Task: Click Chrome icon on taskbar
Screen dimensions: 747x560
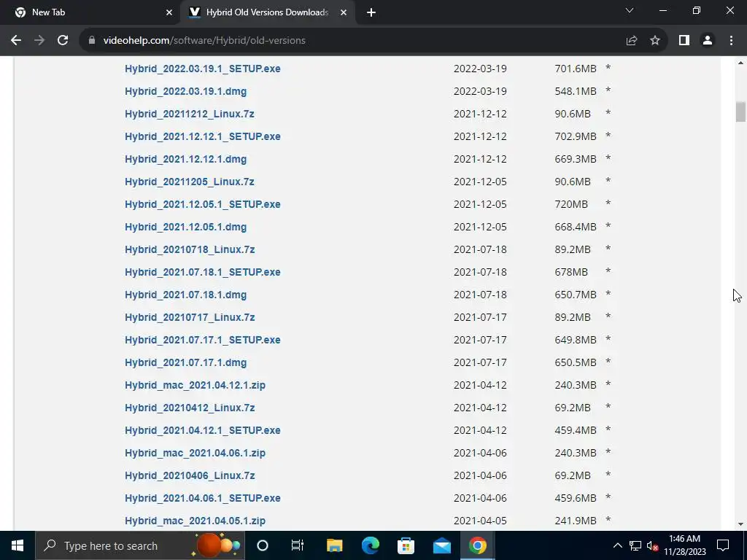Action: tap(477, 545)
